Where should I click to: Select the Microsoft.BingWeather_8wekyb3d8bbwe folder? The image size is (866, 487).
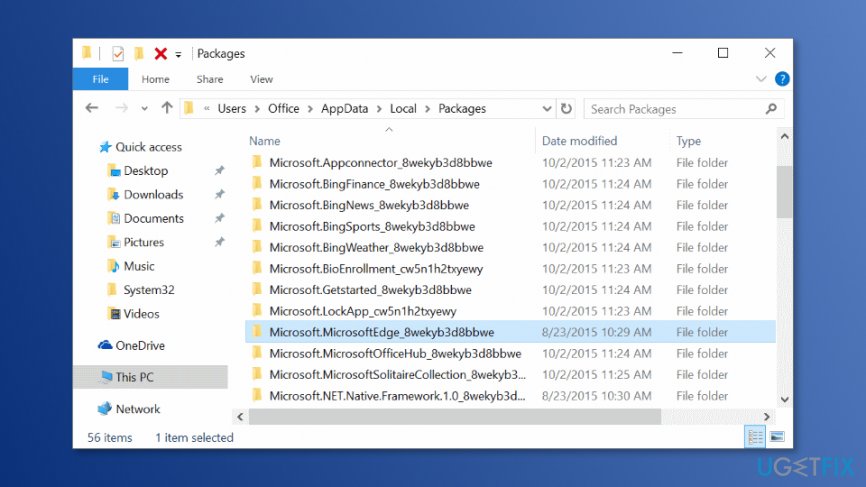coord(510,247)
